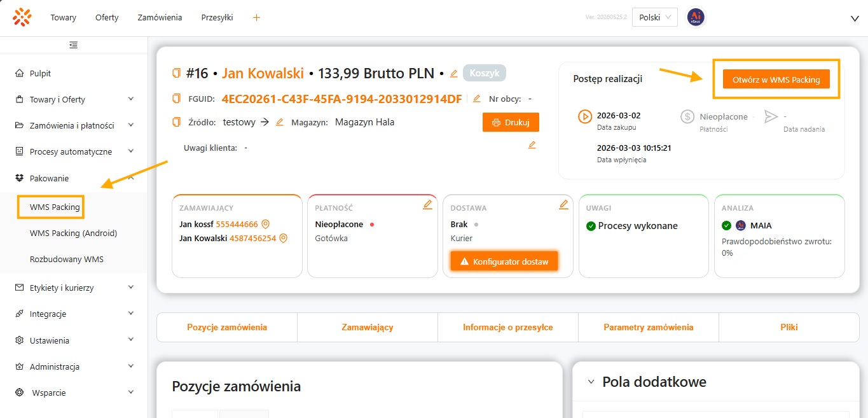Click Magazyn Hala warehouse text

(364, 122)
